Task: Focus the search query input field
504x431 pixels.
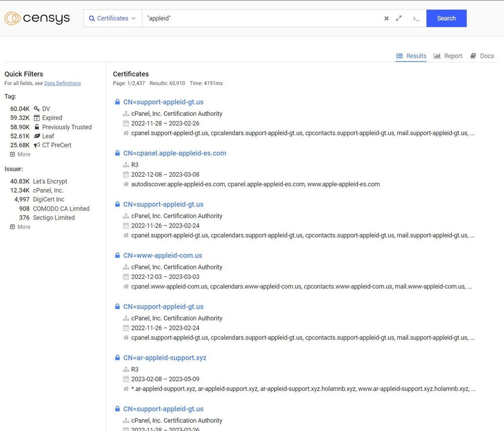Action: click(x=261, y=18)
